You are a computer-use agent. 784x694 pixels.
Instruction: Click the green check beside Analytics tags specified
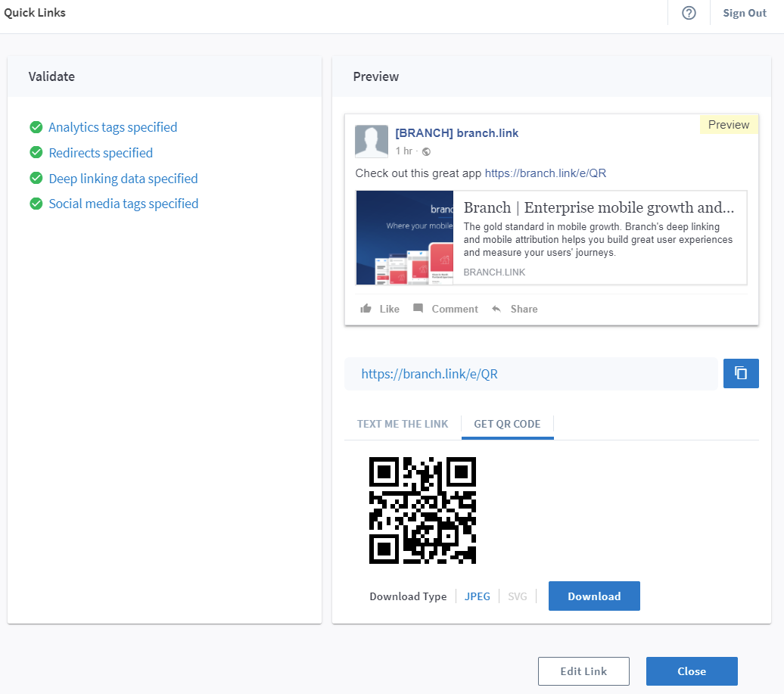pyautogui.click(x=36, y=127)
